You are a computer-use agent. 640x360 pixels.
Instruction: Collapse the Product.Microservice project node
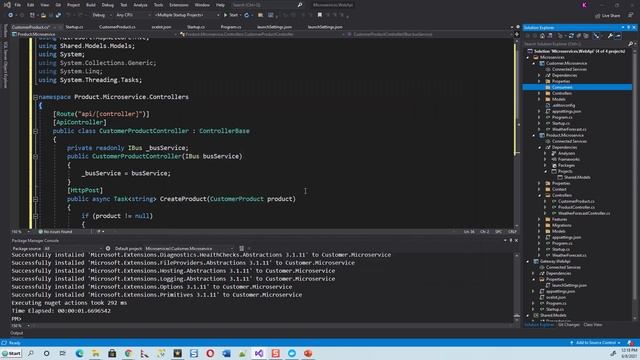[x=533, y=135]
